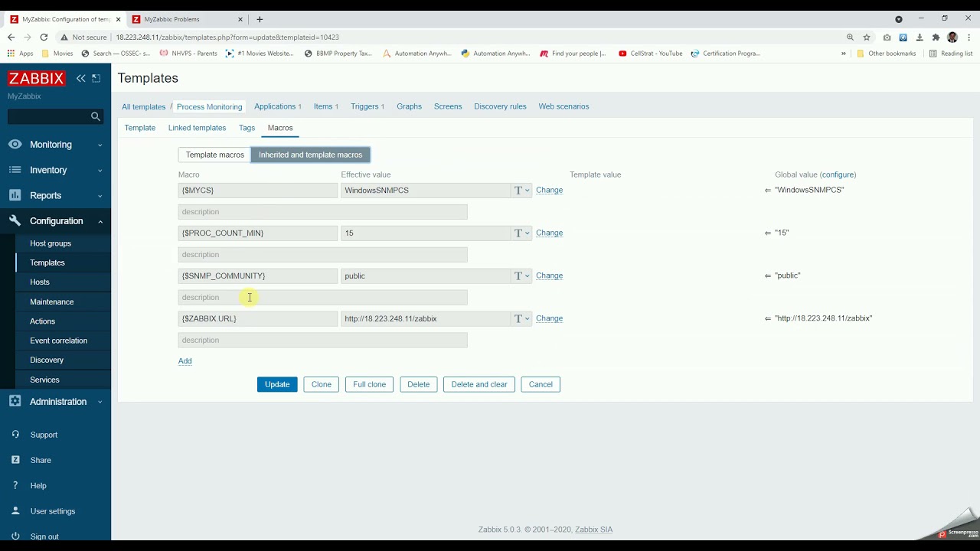Show more bookmarks via chevron overflow
Viewport: 980px width, 551px height.
tap(844, 54)
